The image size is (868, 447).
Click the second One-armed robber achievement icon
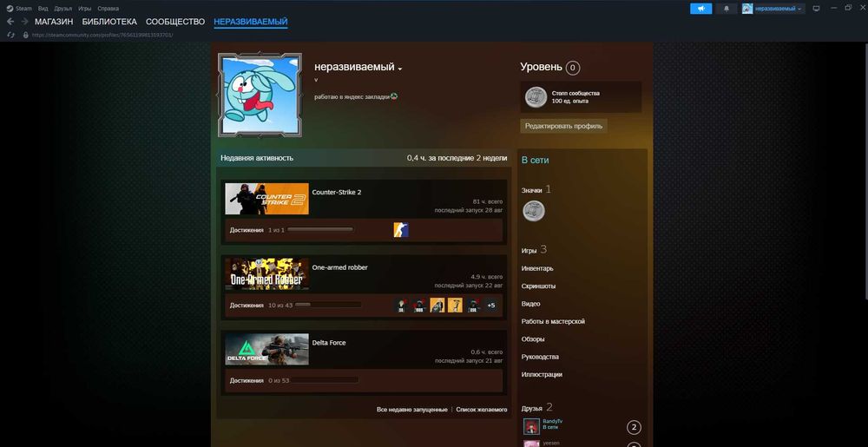(x=419, y=306)
